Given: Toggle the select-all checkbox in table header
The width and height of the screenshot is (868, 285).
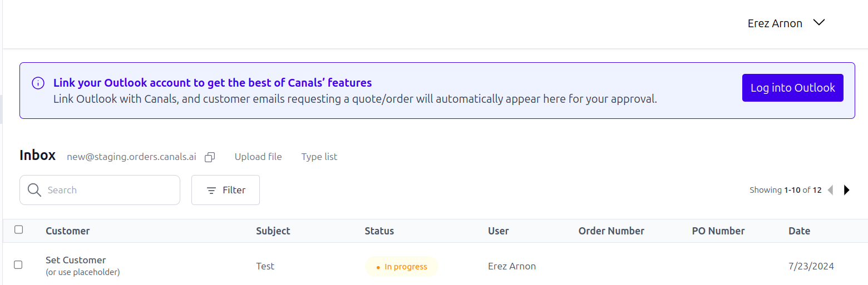Looking at the screenshot, I should [19, 229].
